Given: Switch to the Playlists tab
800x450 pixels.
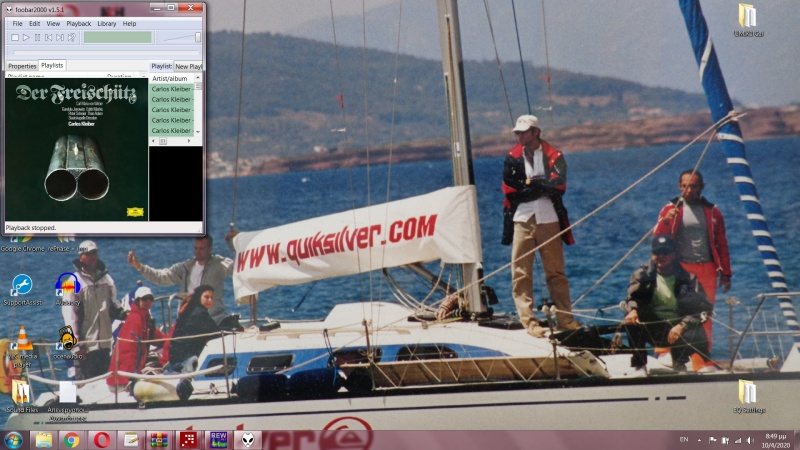Looking at the screenshot, I should (52, 65).
